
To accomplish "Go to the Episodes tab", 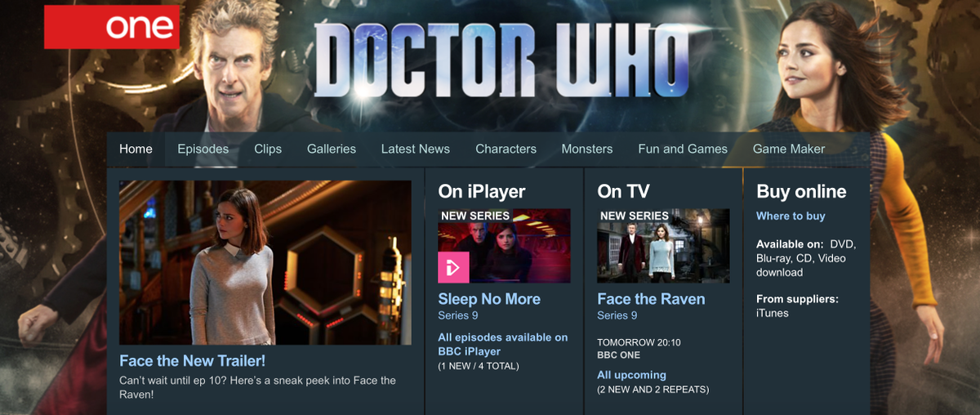I will click(x=203, y=149).
